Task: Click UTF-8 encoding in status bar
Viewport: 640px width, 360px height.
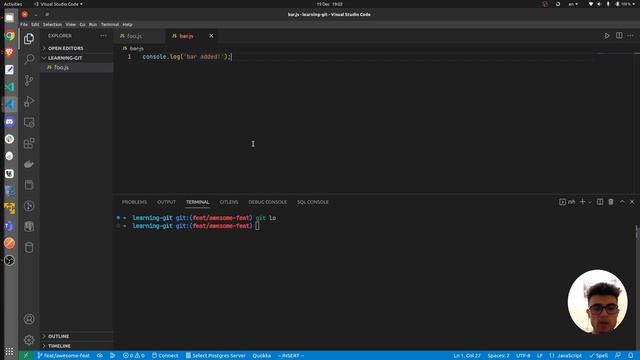Action: tap(523, 356)
